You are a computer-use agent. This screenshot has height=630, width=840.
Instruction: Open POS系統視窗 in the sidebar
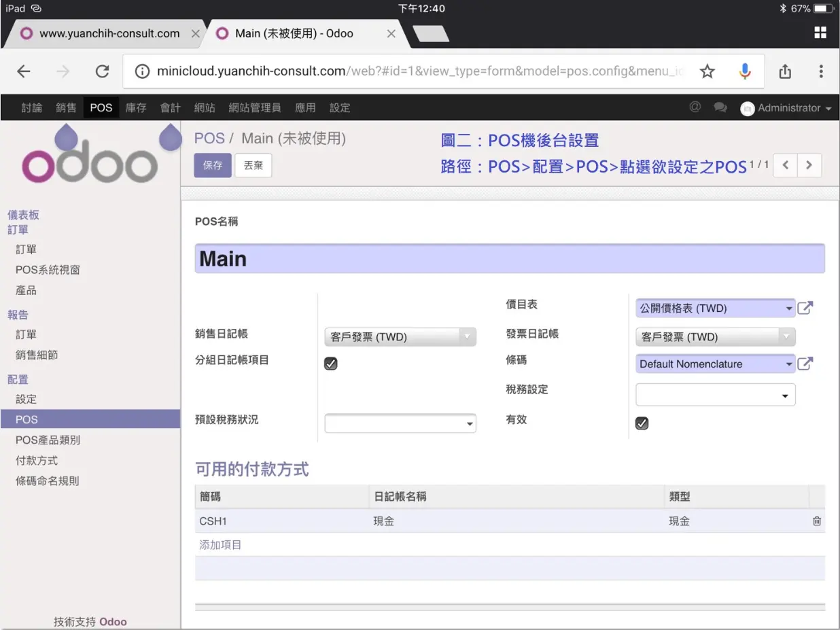tap(48, 270)
